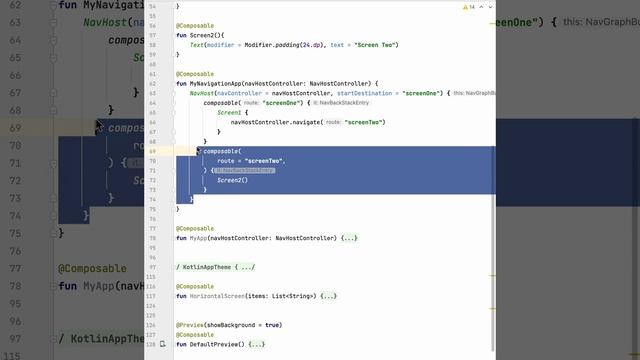Click '@Composable' annotation on line 61
This screenshot has width=640, height=360.
pyautogui.click(x=195, y=74)
